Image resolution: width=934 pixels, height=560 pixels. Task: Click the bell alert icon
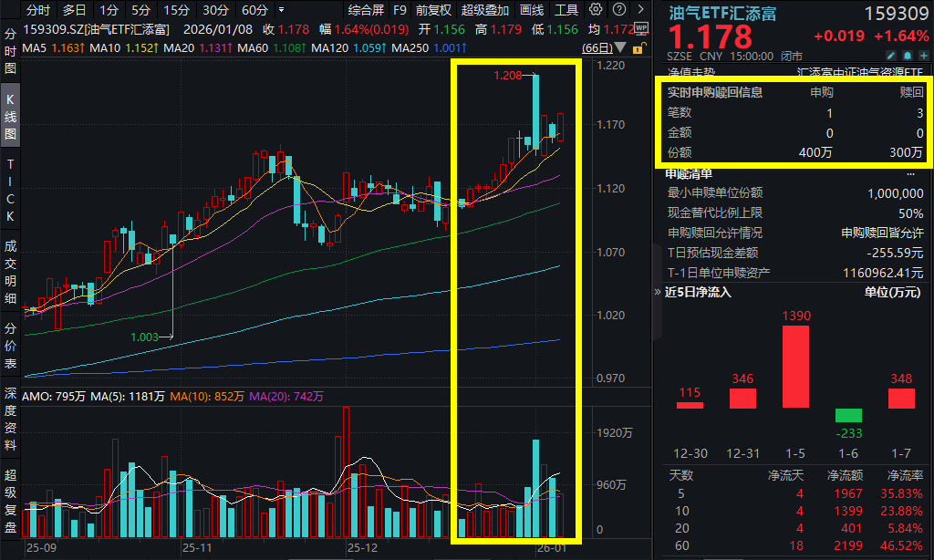[908, 56]
